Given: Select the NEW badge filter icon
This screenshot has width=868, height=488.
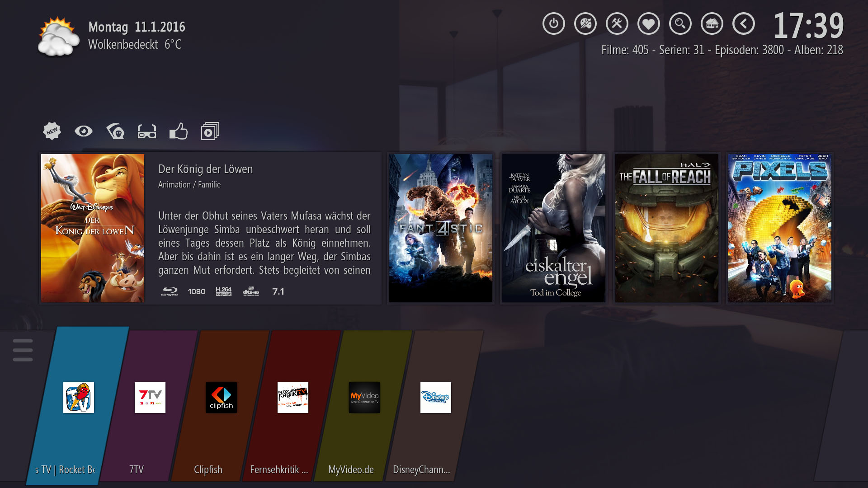Looking at the screenshot, I should pyautogui.click(x=52, y=131).
